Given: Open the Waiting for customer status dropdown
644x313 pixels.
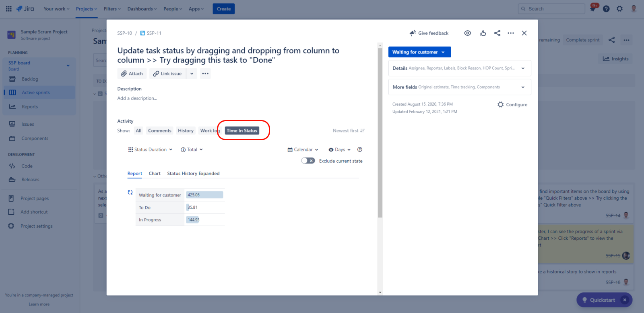Looking at the screenshot, I should coord(419,52).
